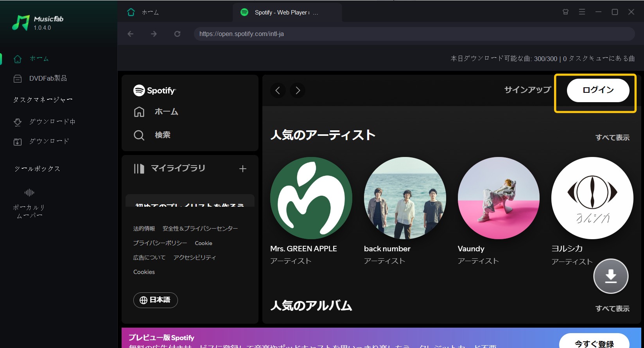Image resolution: width=644 pixels, height=348 pixels.
Task: Open Spotify 検索 search
Action: pyautogui.click(x=152, y=135)
